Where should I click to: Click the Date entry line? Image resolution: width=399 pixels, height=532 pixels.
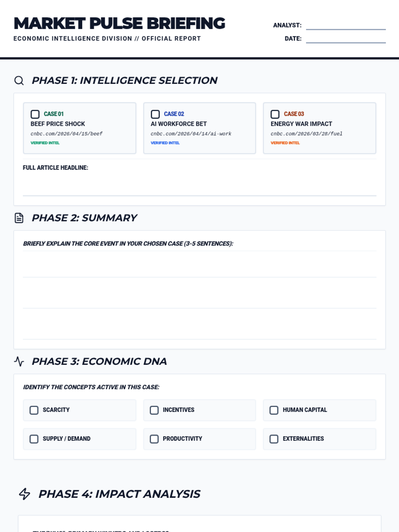point(346,39)
